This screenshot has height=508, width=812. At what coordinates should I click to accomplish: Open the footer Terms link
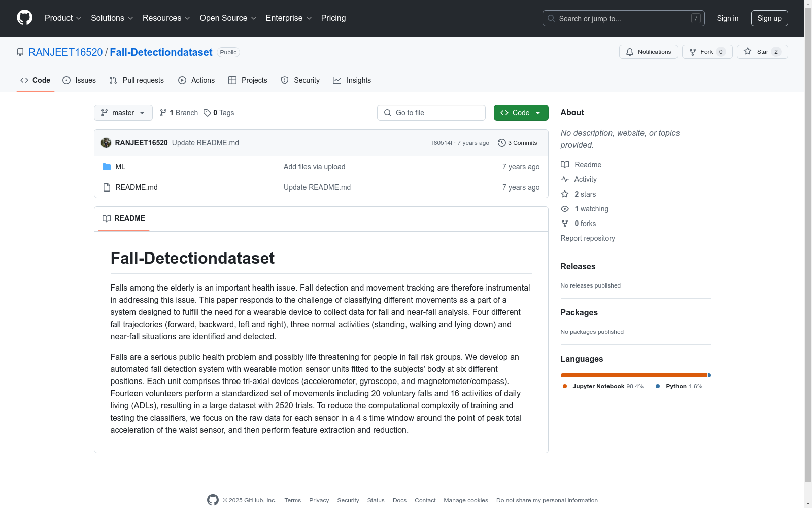tap(293, 500)
